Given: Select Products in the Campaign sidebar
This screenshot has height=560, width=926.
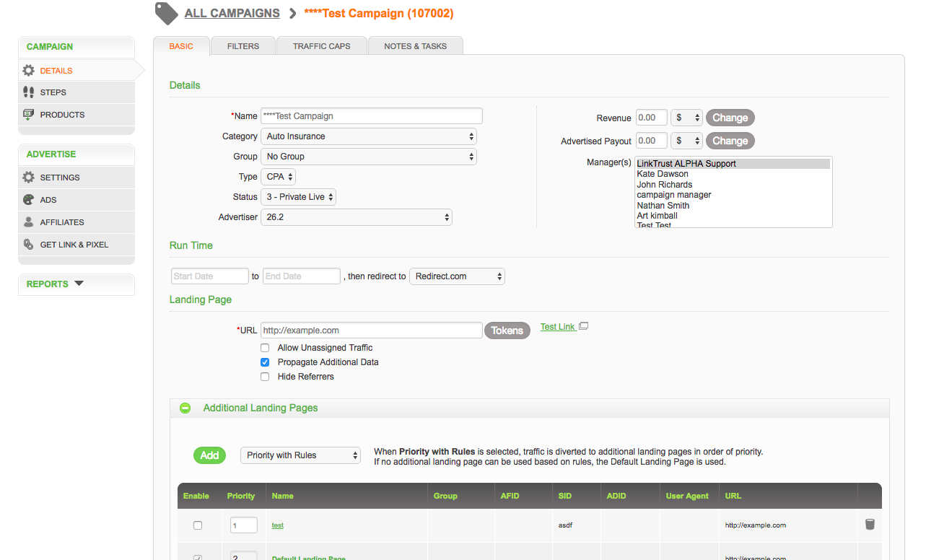Looking at the screenshot, I should coord(77,115).
